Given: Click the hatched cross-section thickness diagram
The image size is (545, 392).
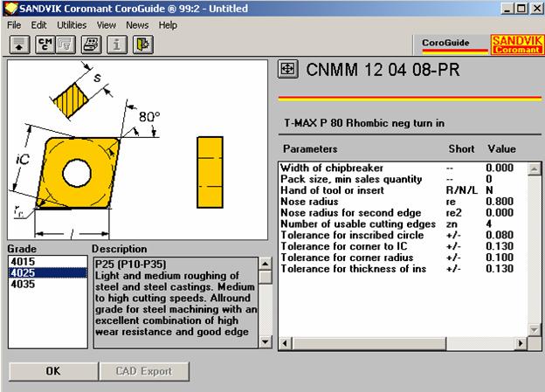Looking at the screenshot, I should coord(72,100).
